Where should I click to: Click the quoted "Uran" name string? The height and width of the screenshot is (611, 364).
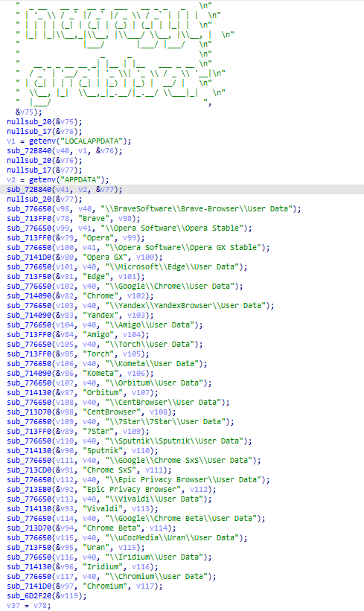coord(96,548)
